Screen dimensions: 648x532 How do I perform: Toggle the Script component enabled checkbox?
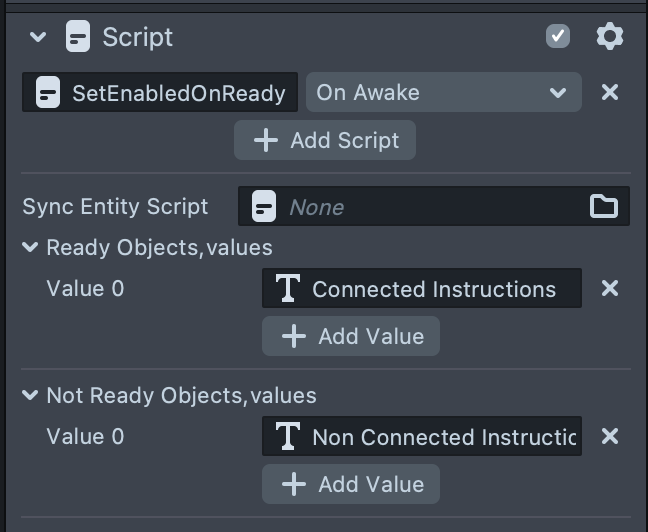558,37
